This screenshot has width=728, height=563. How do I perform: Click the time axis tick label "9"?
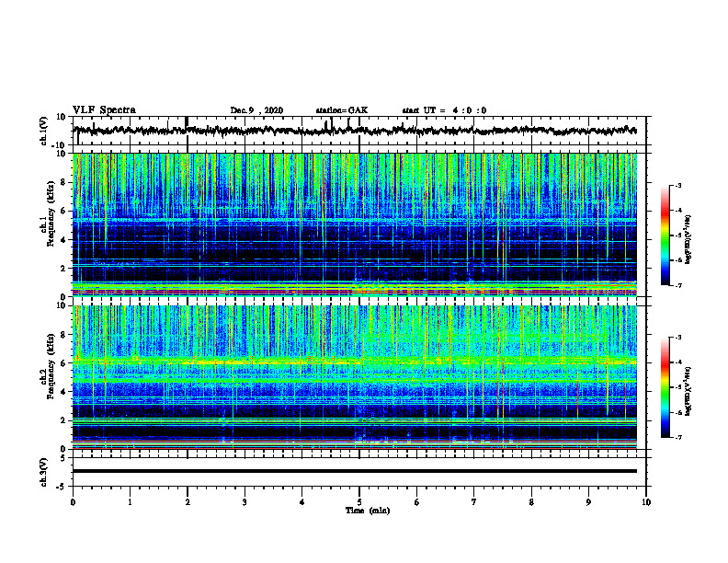pyautogui.click(x=588, y=502)
